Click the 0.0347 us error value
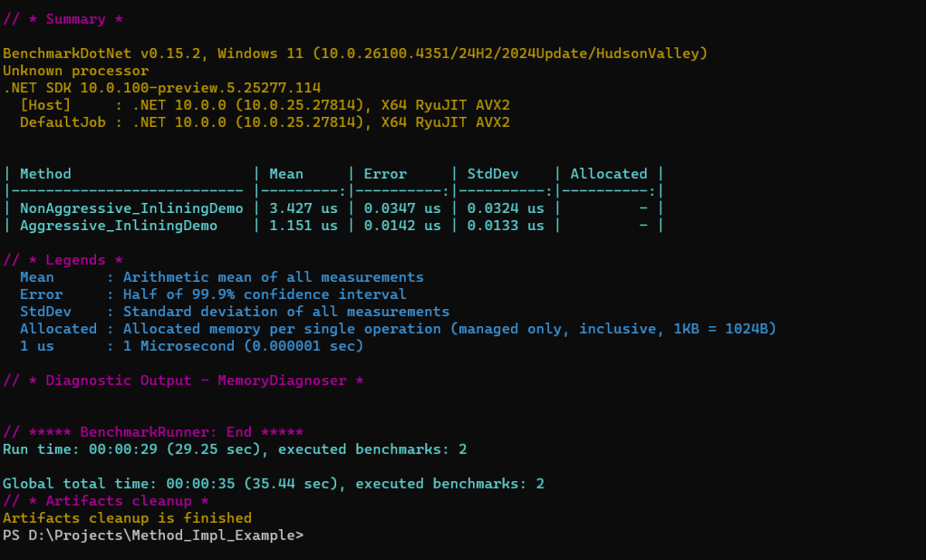 coord(402,208)
